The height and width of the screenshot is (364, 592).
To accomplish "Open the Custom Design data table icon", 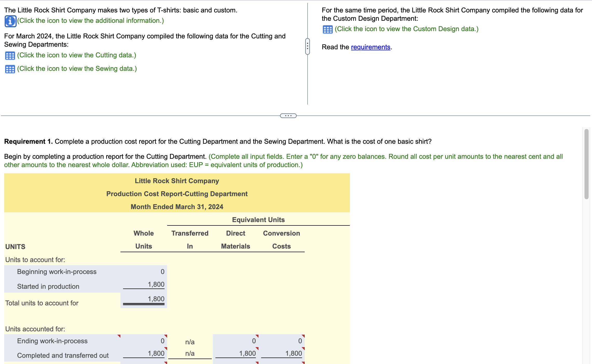I will coord(328,29).
